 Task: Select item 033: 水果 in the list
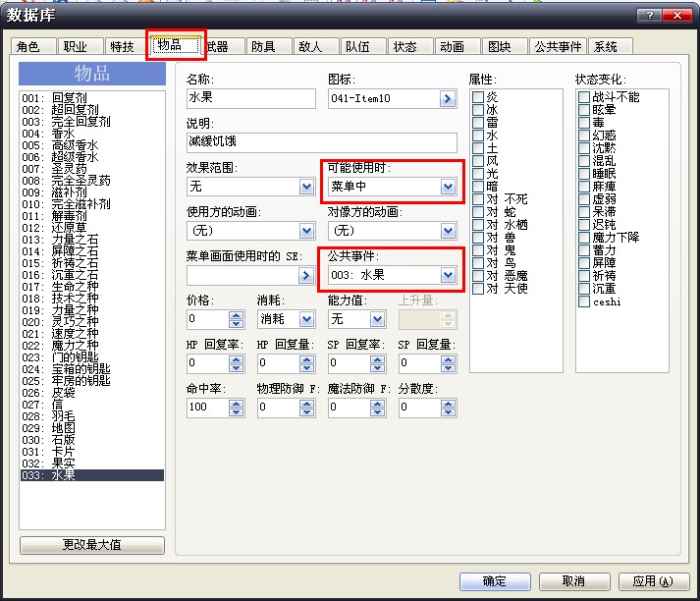92,475
